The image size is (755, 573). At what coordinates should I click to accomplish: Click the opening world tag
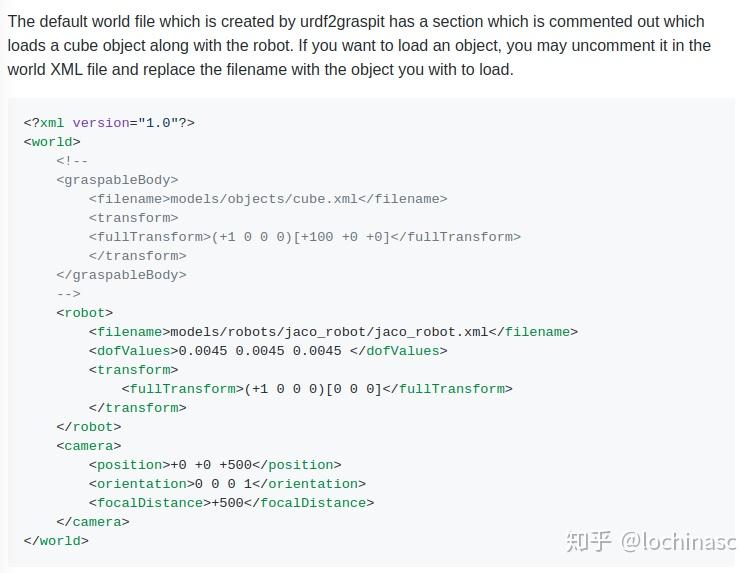[x=52, y=142]
